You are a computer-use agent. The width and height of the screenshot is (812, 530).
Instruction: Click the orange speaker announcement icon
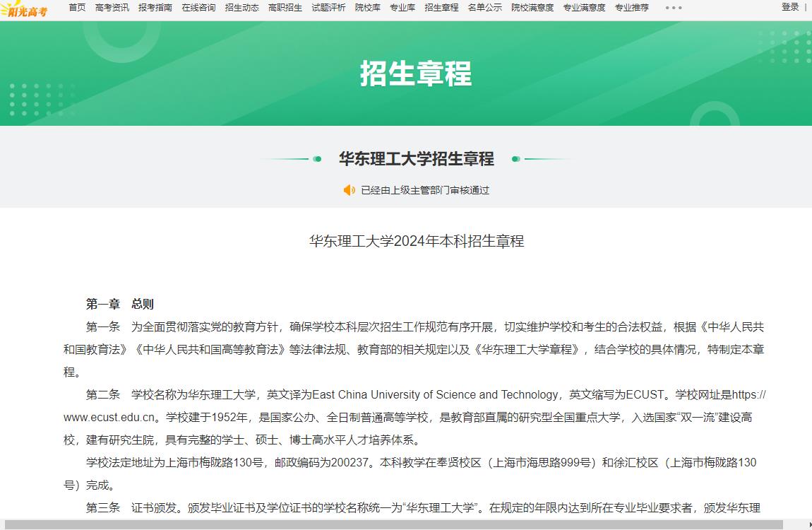(x=349, y=190)
